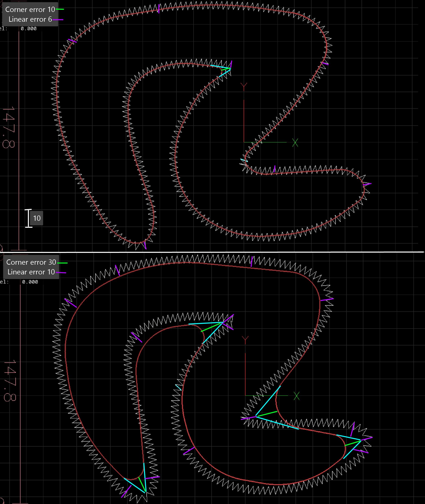The width and height of the screenshot is (425, 504).
Task: Click the green X axis marker in bottom view
Action: pyautogui.click(x=297, y=396)
